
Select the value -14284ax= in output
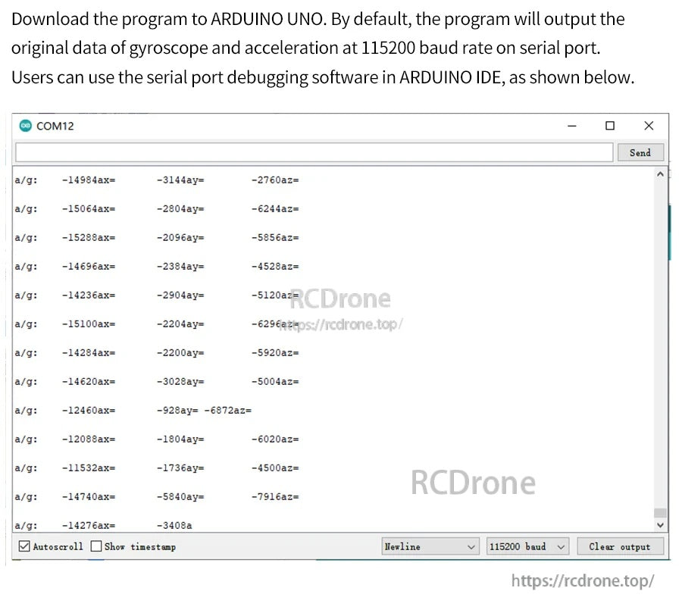coord(89,353)
